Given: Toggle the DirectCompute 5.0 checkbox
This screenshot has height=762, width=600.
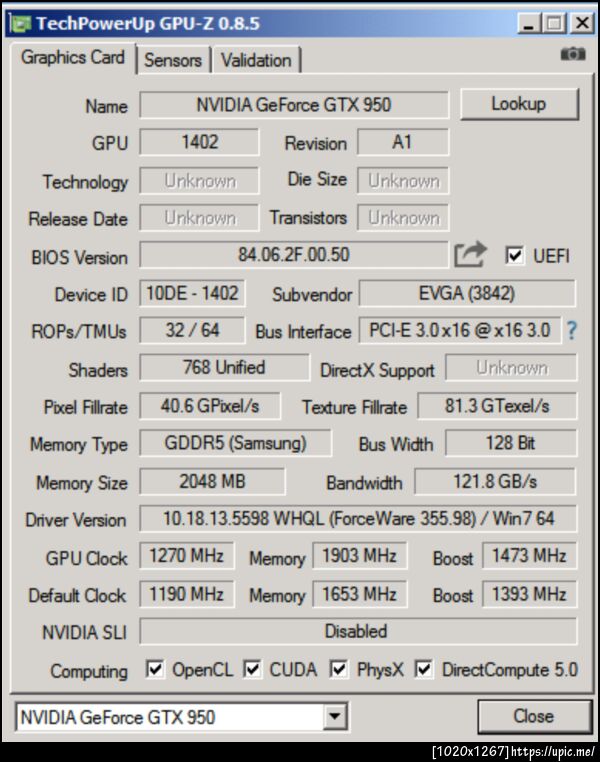Looking at the screenshot, I should pos(424,669).
